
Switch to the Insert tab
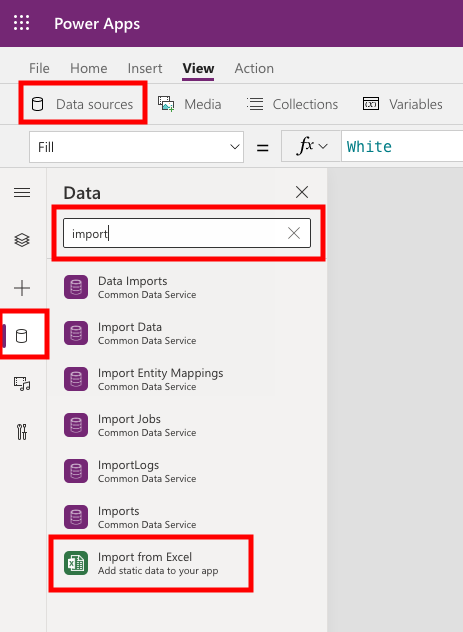pyautogui.click(x=145, y=68)
